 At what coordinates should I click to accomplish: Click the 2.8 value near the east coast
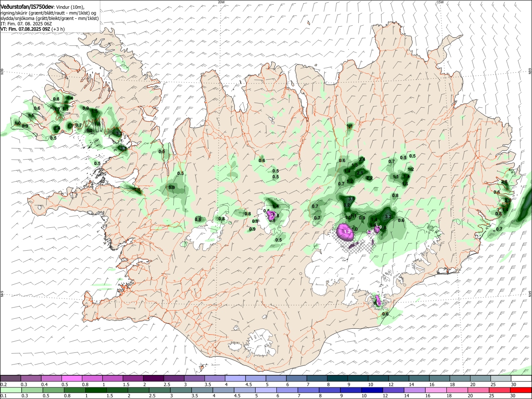(x=505, y=182)
